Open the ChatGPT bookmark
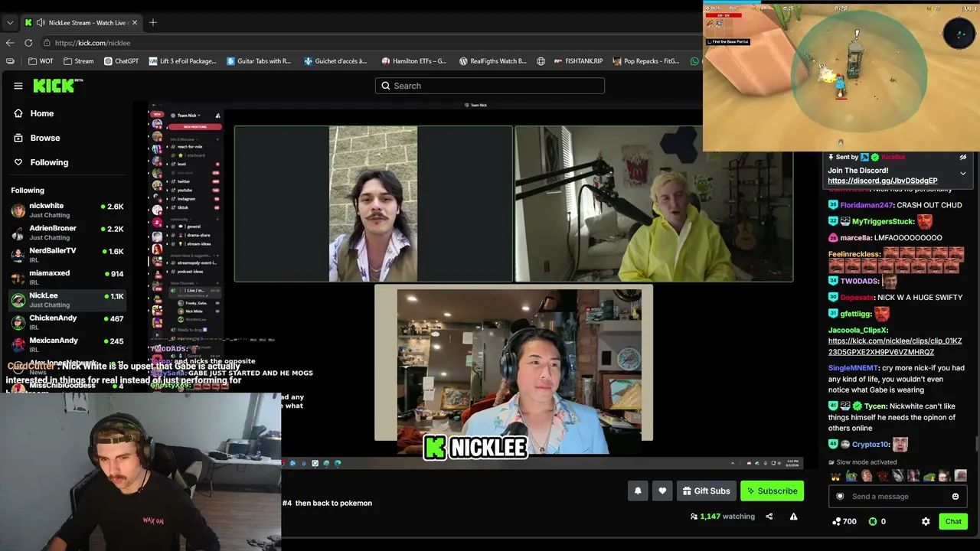This screenshot has height=551, width=980. (121, 61)
